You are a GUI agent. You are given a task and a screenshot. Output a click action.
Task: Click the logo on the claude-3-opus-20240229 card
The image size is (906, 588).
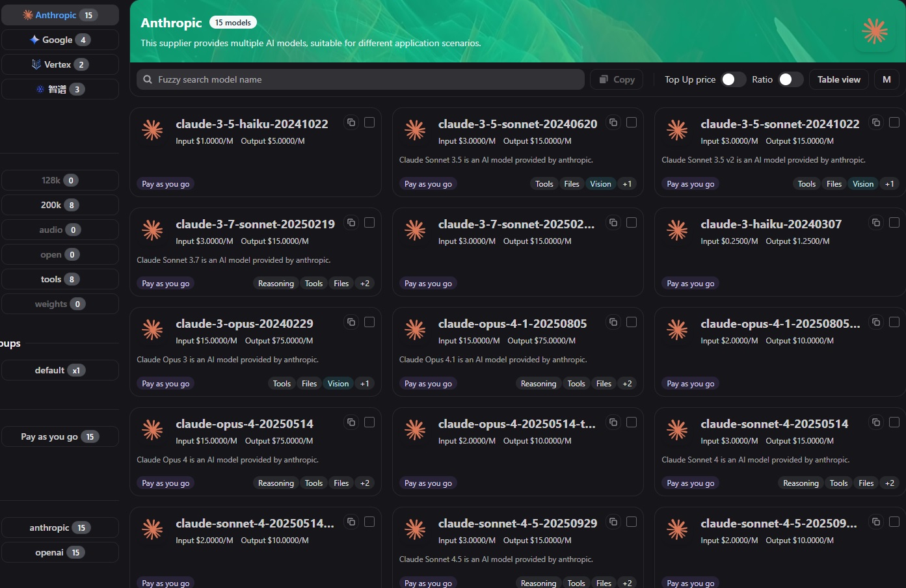(152, 330)
